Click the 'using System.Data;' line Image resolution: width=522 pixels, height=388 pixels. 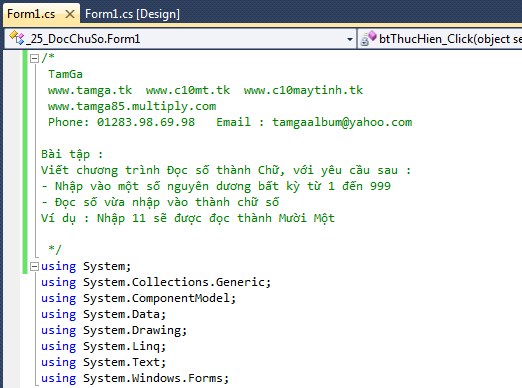(103, 314)
